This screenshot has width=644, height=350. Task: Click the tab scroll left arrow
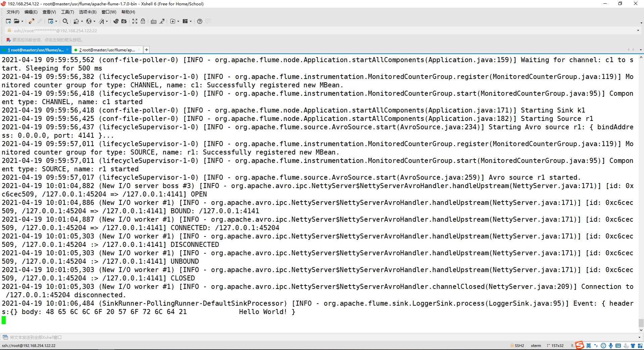pyautogui.click(x=628, y=50)
